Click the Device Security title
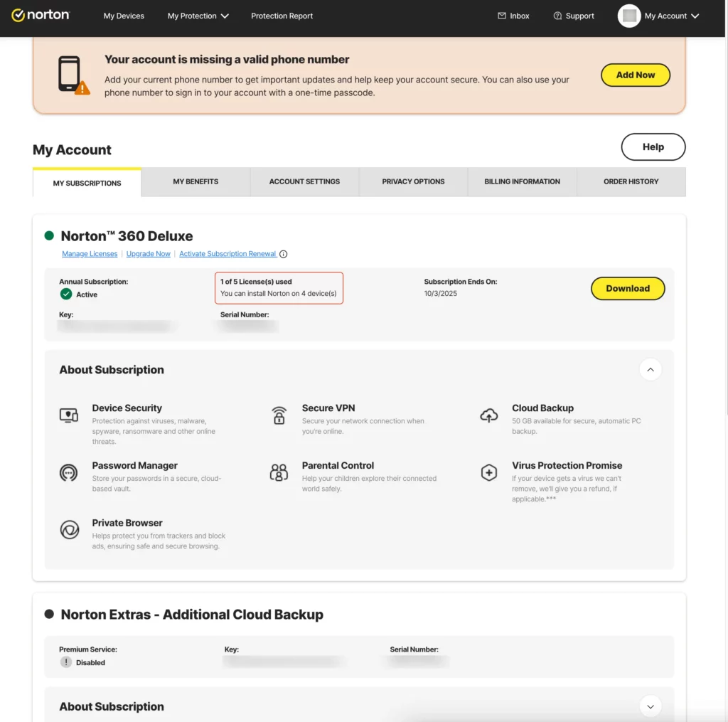Image resolution: width=728 pixels, height=722 pixels. click(x=127, y=408)
